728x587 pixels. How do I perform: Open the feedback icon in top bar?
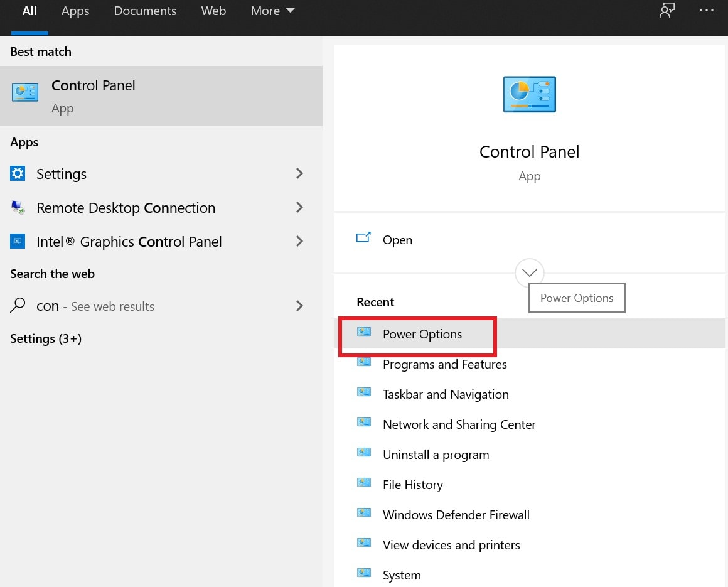[666, 10]
